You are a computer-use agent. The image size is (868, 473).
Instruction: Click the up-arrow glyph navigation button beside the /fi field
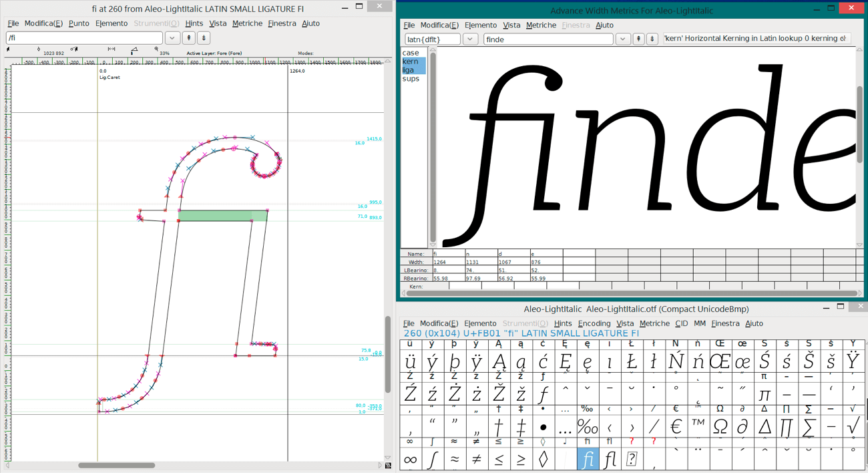pyautogui.click(x=188, y=37)
